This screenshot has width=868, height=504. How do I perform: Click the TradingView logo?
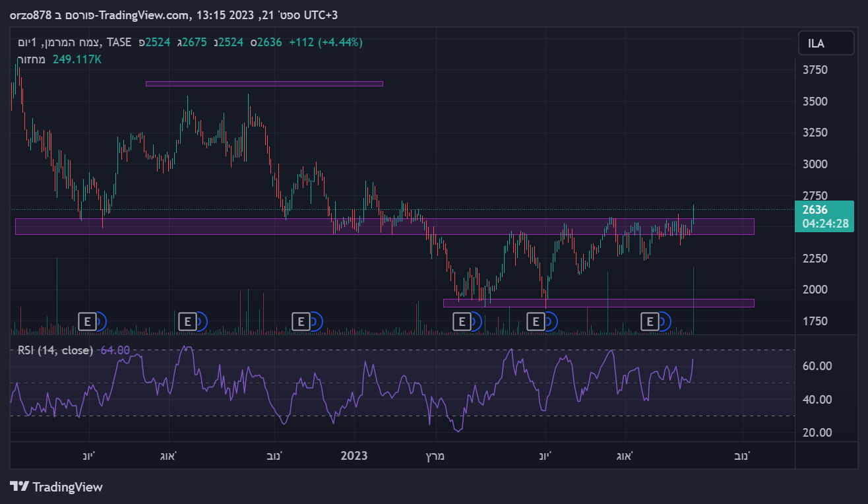(x=57, y=487)
